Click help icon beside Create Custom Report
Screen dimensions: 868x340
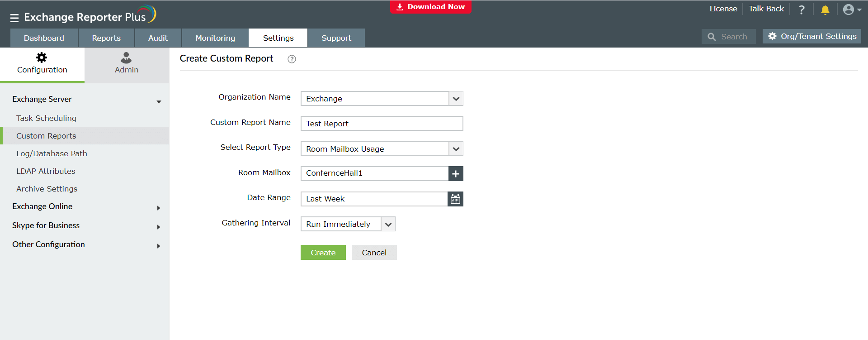[292, 59]
